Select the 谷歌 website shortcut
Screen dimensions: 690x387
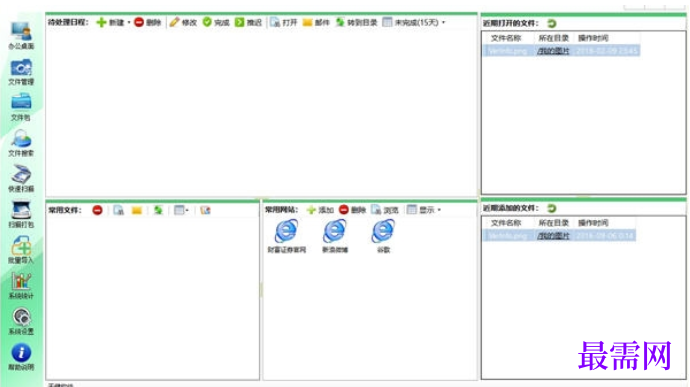383,236
